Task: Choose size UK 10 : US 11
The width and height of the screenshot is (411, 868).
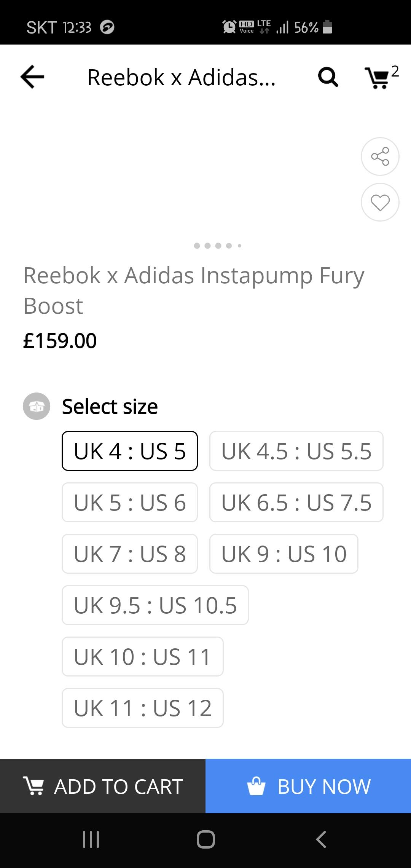Action: (x=143, y=657)
